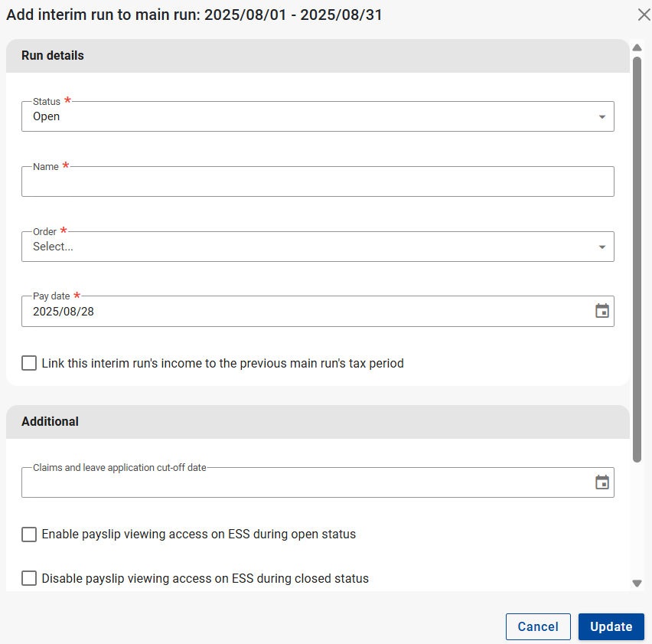
Task: Focus the Name text field
Action: (x=317, y=182)
